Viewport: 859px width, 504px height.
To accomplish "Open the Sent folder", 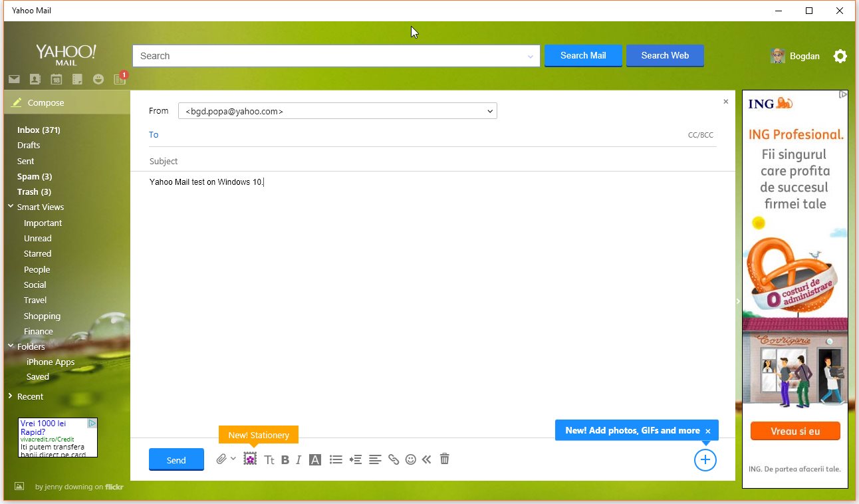I will pos(26,161).
